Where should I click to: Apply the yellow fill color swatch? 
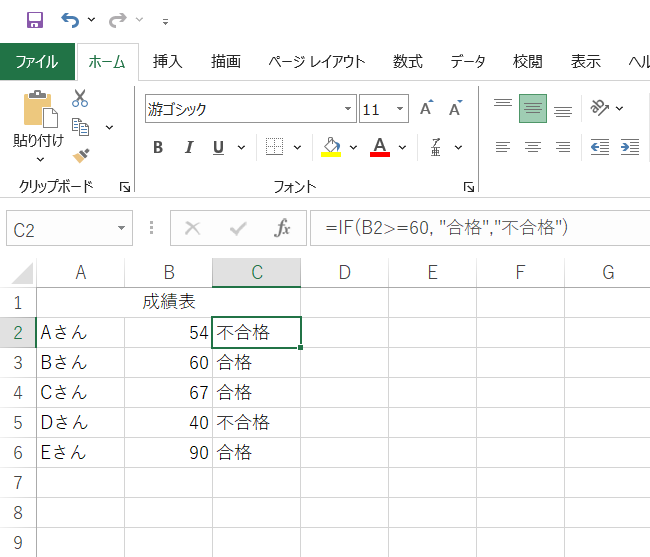click(332, 148)
